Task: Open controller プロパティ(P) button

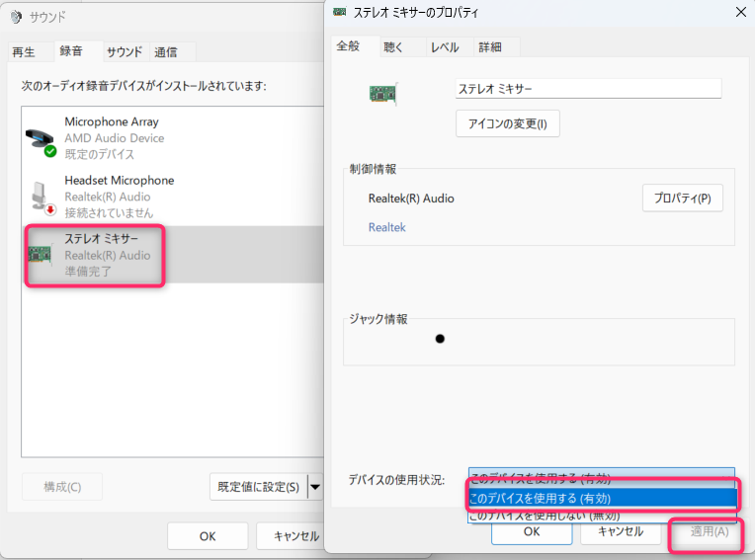Action: [x=682, y=198]
